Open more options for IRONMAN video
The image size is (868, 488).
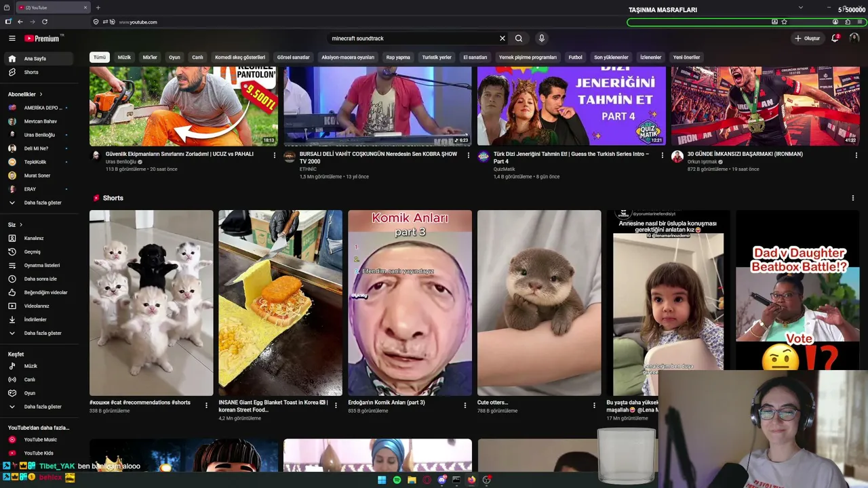tap(856, 155)
